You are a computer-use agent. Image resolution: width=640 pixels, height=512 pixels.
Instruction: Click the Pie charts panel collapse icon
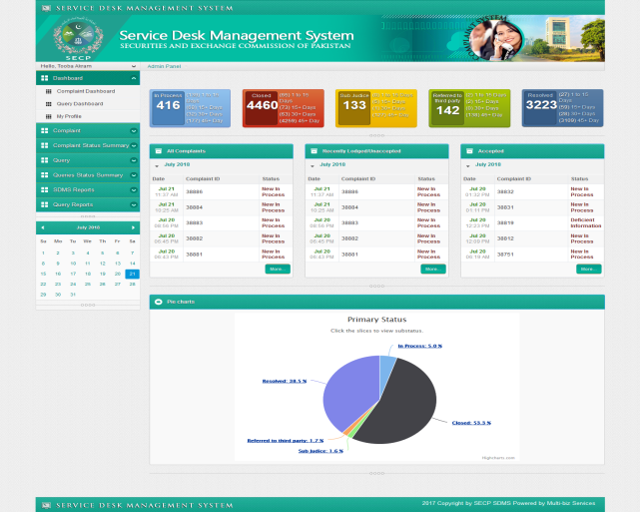tap(157, 301)
